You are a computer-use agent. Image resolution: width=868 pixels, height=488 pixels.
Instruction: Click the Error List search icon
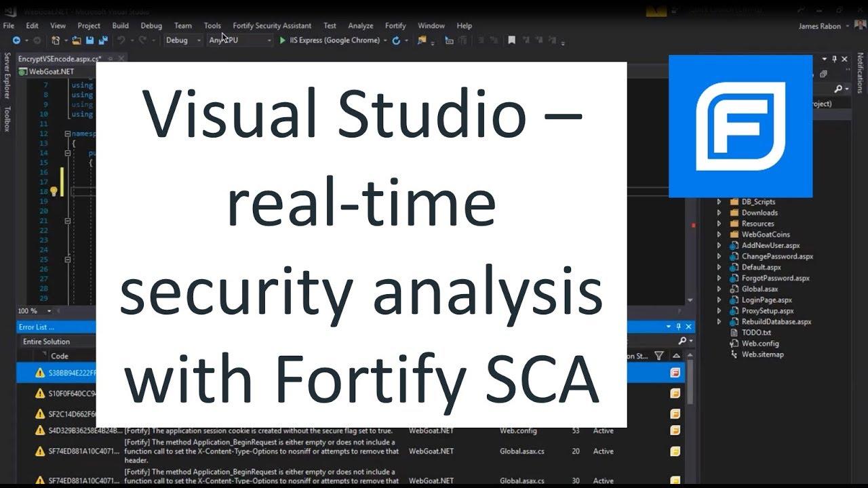click(682, 341)
